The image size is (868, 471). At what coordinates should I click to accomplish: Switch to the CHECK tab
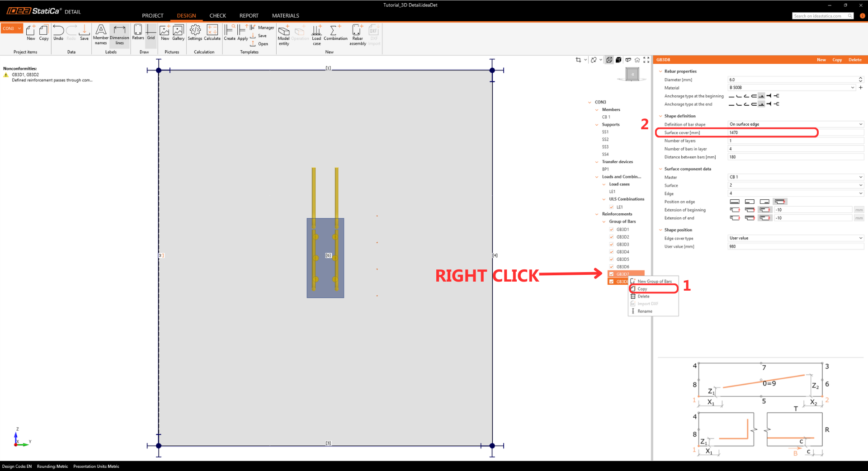[x=217, y=16]
